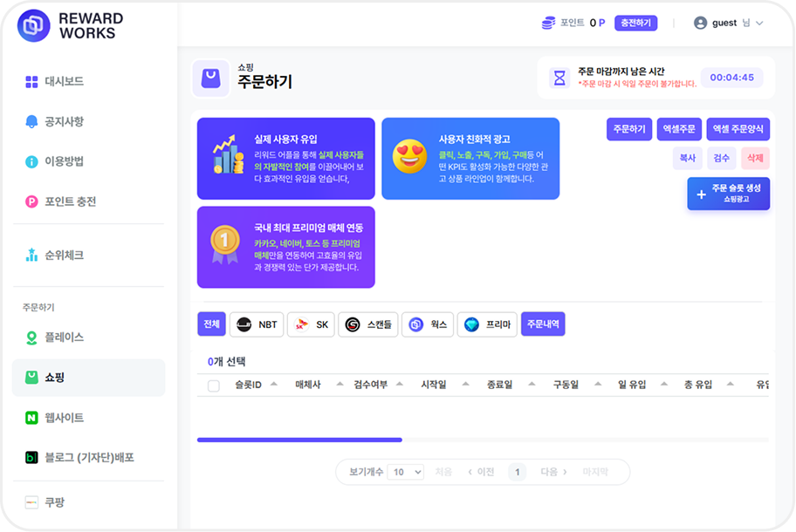The width and height of the screenshot is (796, 532).
Task: Open 이용방법 from the sidebar
Action: point(64,161)
